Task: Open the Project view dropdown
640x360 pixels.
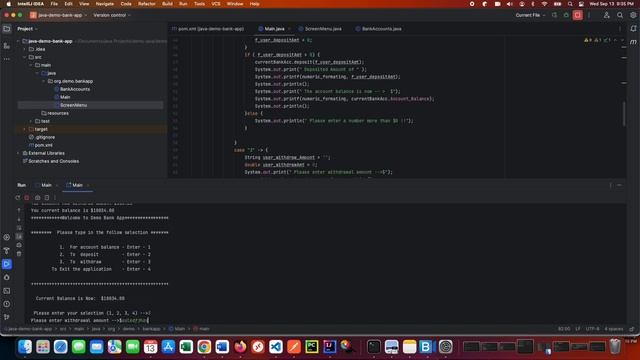Action: (27, 29)
